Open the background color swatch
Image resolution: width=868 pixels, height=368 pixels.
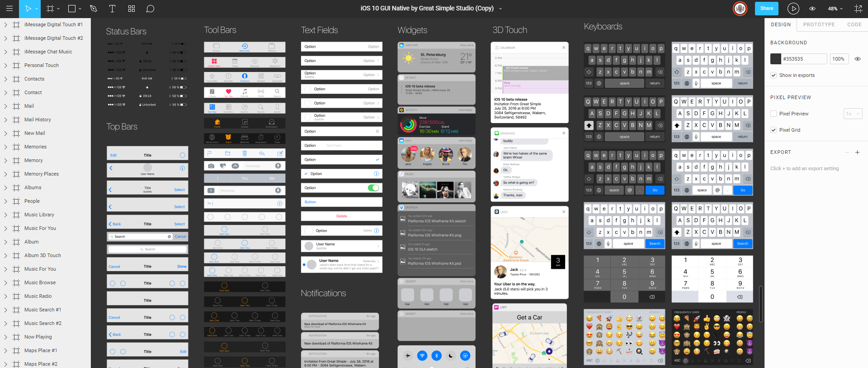tap(776, 59)
